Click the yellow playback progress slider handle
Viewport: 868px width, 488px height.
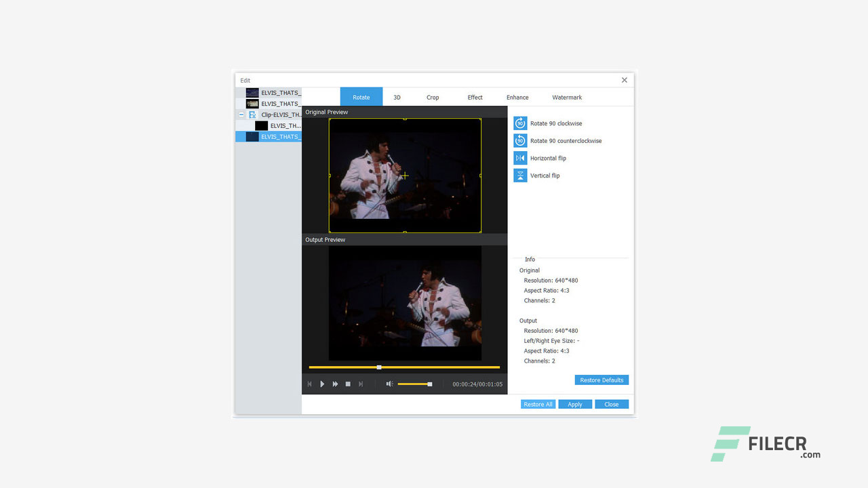pos(379,367)
